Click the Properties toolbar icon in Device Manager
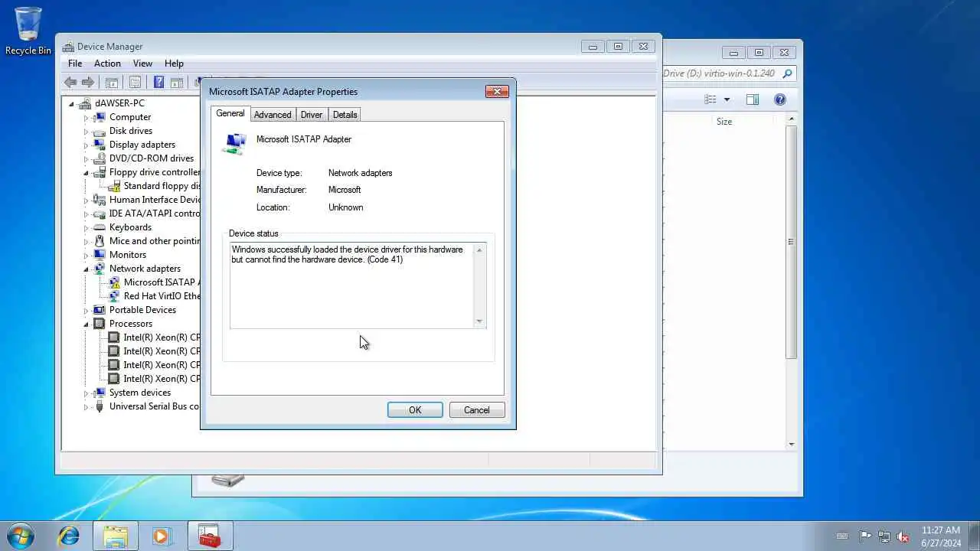 pos(135,83)
